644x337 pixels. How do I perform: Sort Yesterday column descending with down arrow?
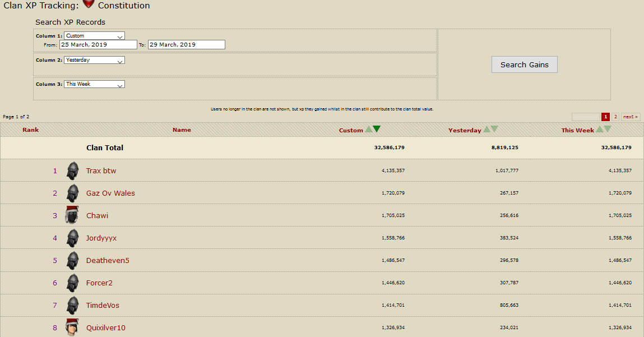pyautogui.click(x=494, y=130)
